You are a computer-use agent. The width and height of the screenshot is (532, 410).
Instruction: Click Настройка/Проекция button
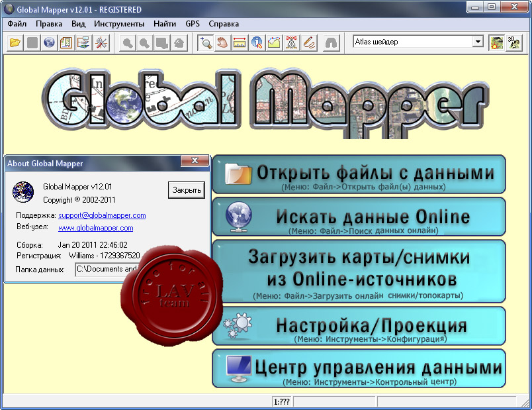point(359,326)
